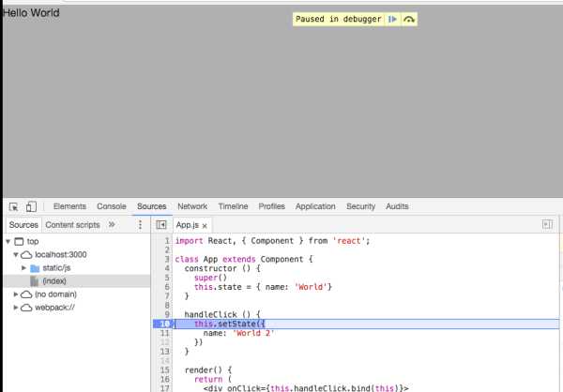
Task: Resume script execution in paused overlay
Action: point(393,19)
